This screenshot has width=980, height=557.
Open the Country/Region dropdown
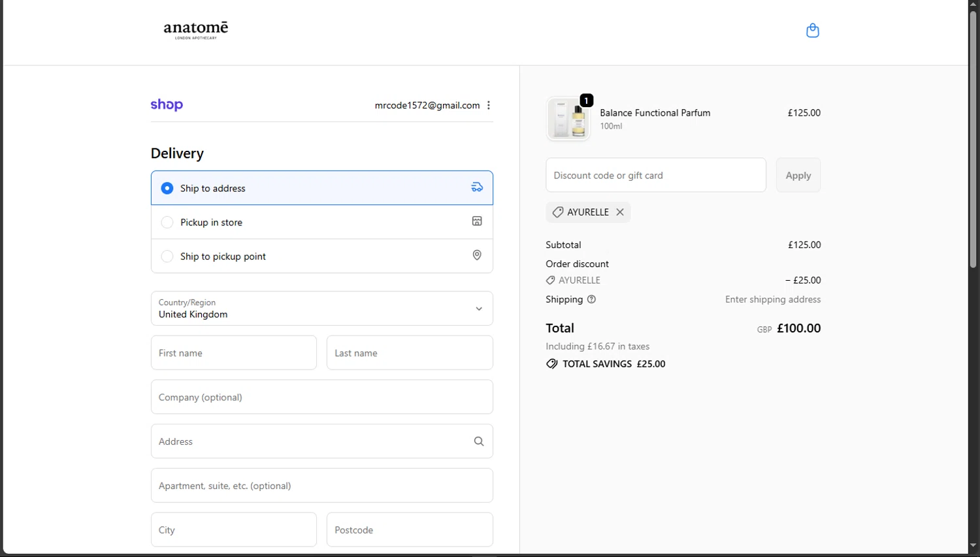tap(322, 308)
